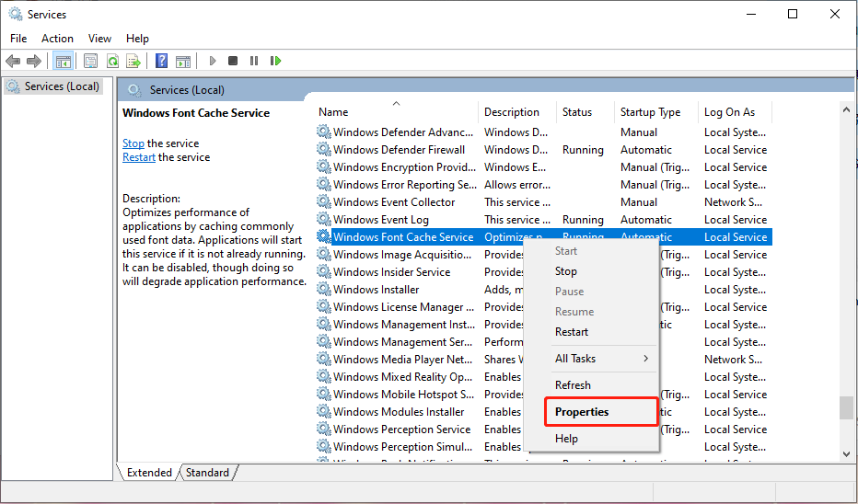
Task: Click the Restart the service link
Action: (x=139, y=157)
